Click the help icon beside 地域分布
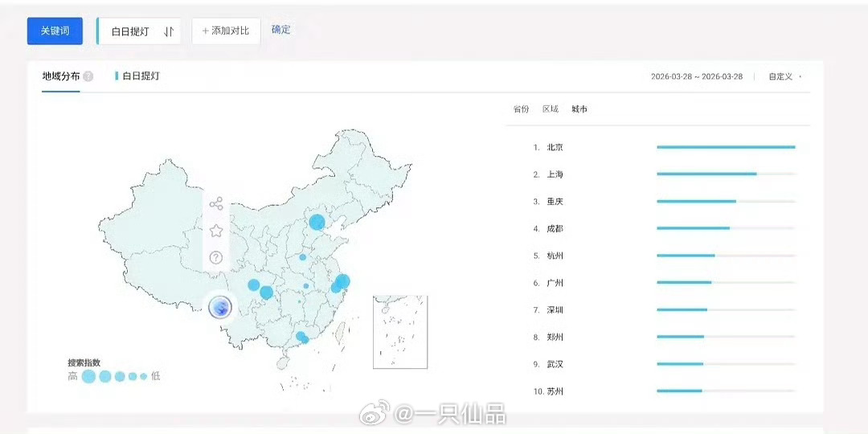The height and width of the screenshot is (434, 868). pyautogui.click(x=88, y=76)
